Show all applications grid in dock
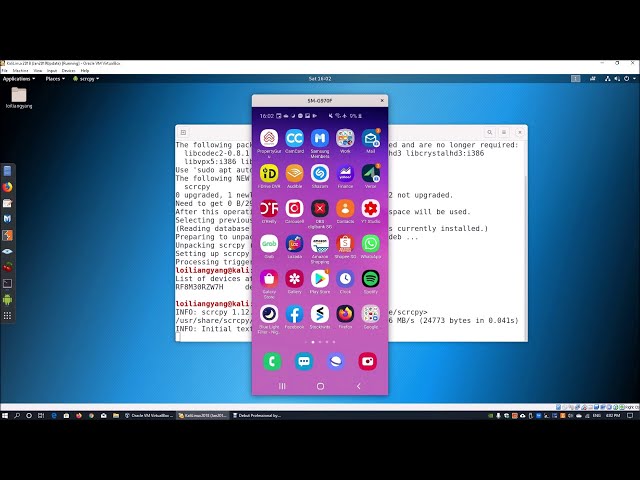 pyautogui.click(x=7, y=316)
